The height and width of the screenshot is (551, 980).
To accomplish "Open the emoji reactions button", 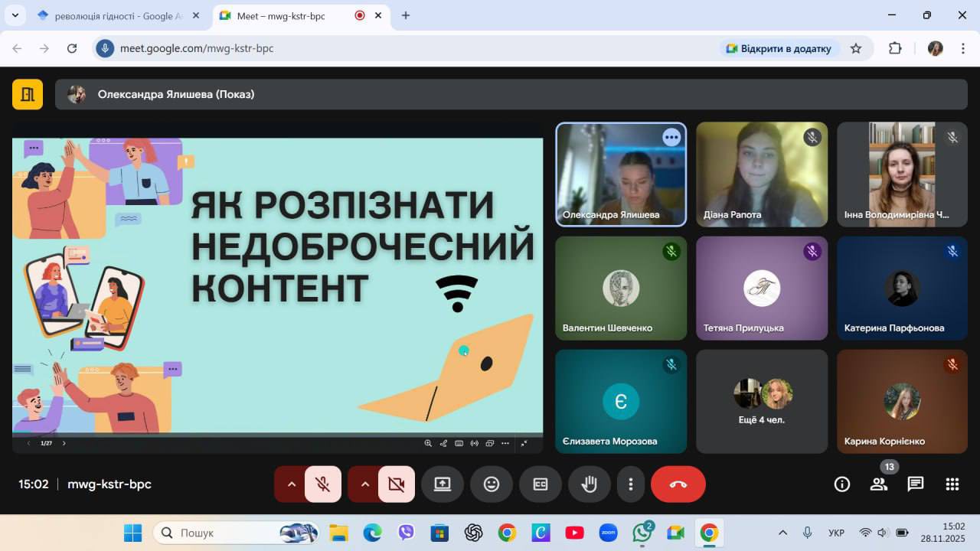I will click(491, 484).
